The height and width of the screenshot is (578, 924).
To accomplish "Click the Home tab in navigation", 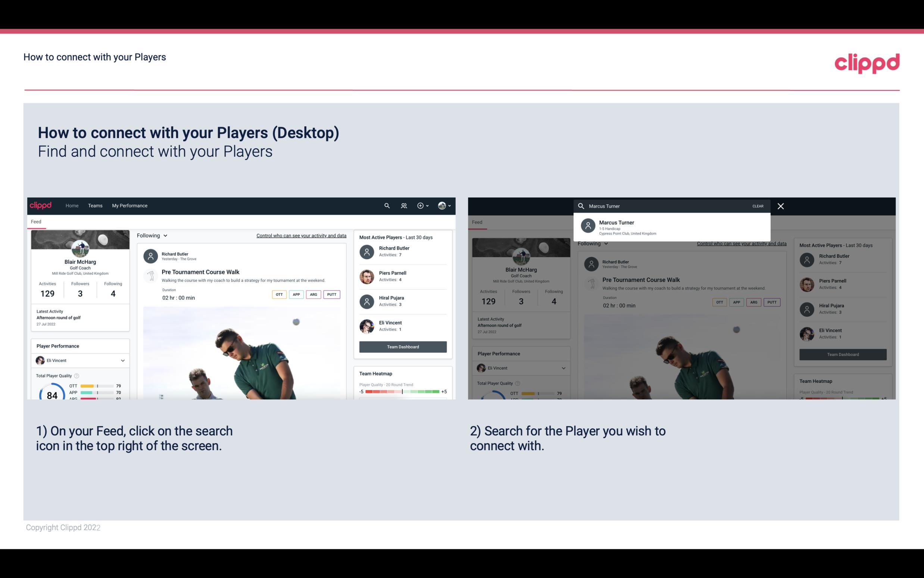I will pyautogui.click(x=72, y=206).
